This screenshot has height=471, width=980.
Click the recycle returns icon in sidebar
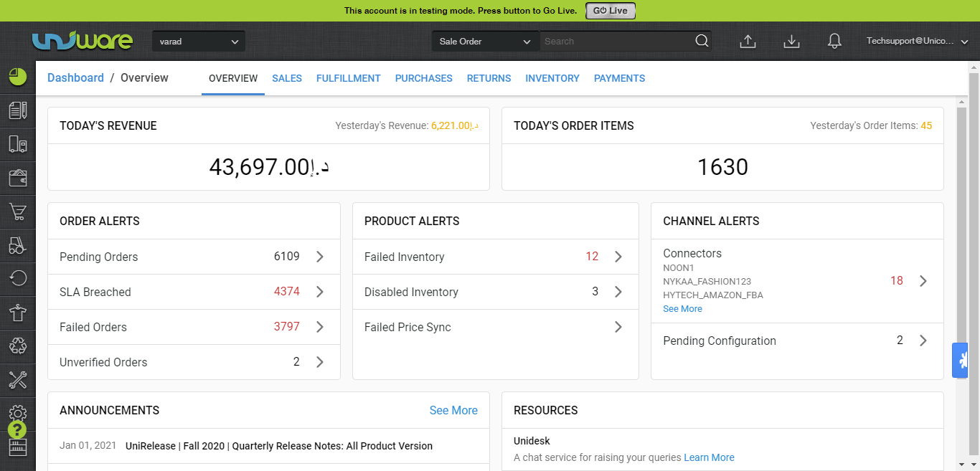click(x=17, y=346)
